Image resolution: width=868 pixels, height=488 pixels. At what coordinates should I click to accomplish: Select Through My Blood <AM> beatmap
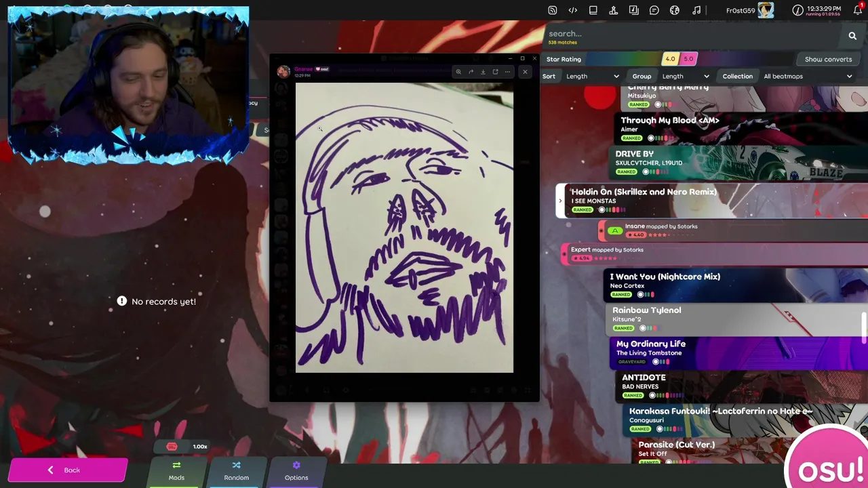pyautogui.click(x=739, y=129)
